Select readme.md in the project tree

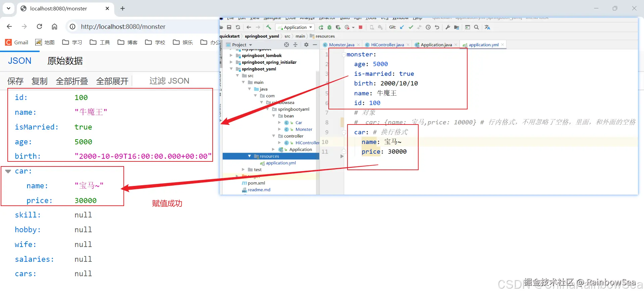pyautogui.click(x=259, y=190)
